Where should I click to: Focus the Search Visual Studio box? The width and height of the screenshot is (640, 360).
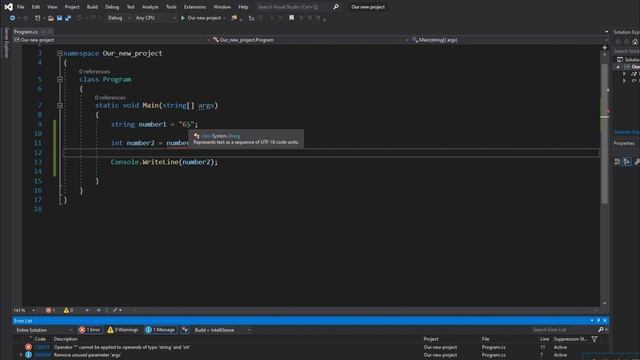click(293, 7)
